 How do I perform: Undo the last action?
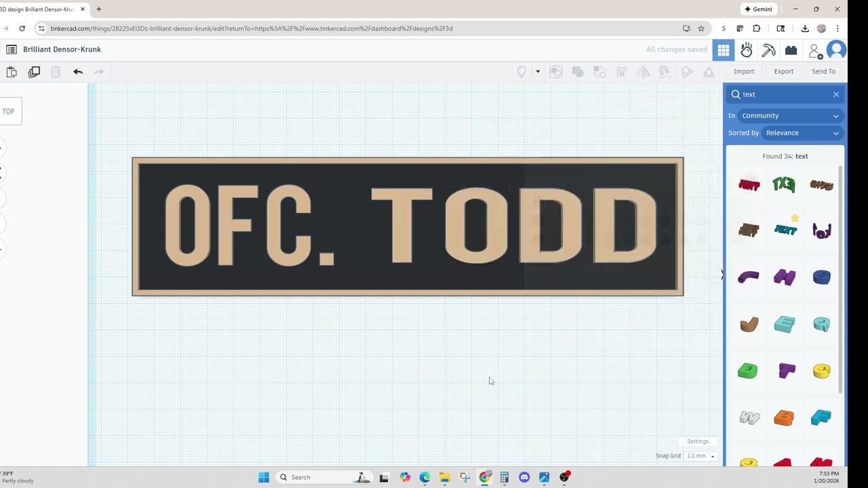(x=78, y=72)
